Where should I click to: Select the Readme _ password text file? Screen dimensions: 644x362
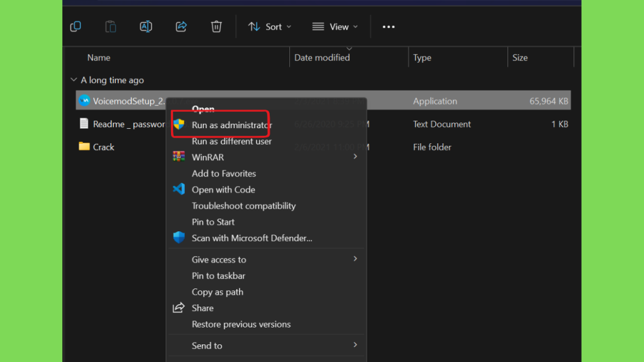pyautogui.click(x=128, y=124)
